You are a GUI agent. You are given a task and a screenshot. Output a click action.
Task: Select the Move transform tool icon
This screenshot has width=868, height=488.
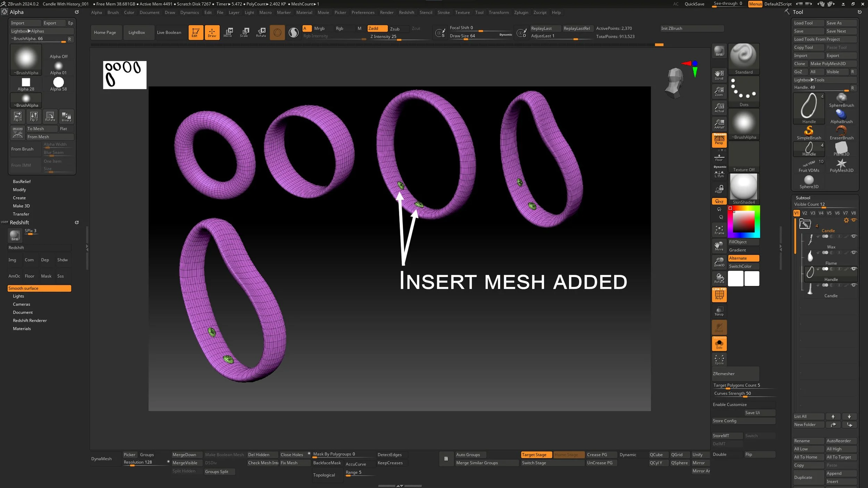click(x=228, y=32)
